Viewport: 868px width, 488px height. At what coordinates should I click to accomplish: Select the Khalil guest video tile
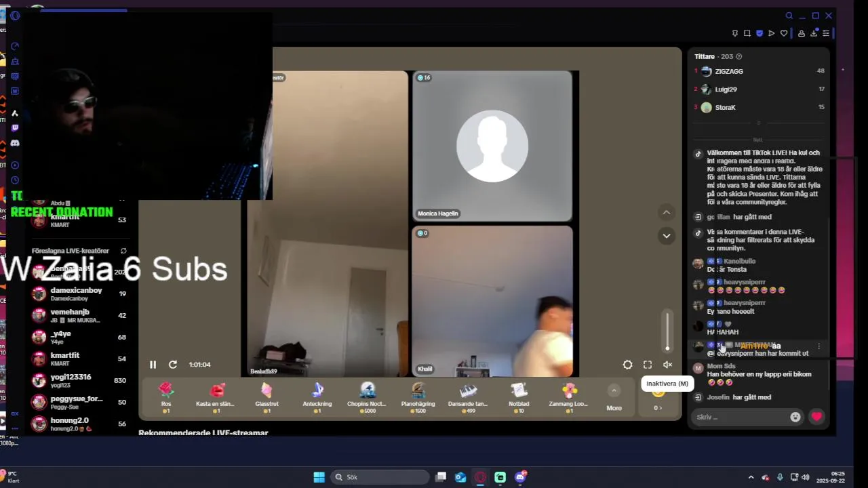click(x=492, y=301)
